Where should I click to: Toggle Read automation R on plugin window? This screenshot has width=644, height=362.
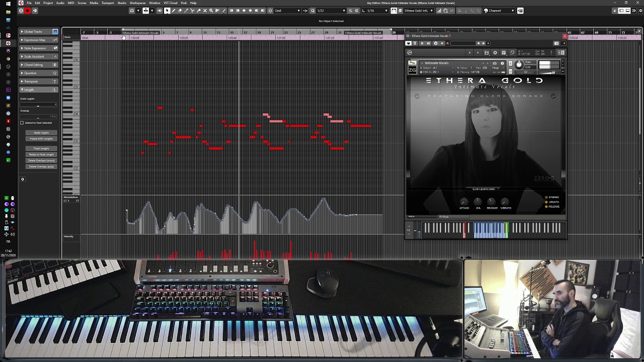[x=422, y=43]
